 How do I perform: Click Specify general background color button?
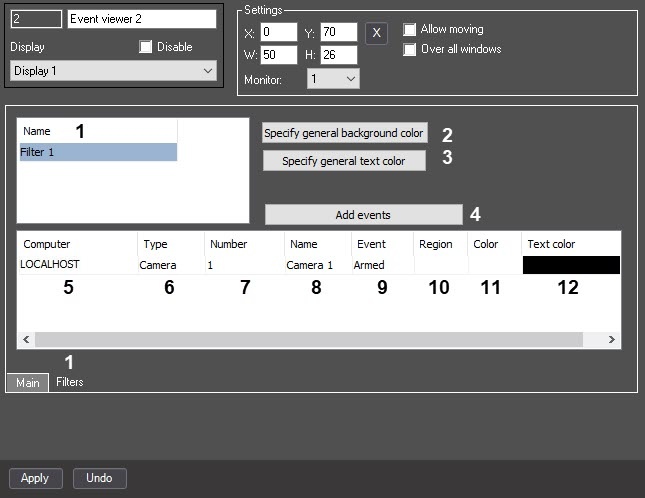(344, 133)
